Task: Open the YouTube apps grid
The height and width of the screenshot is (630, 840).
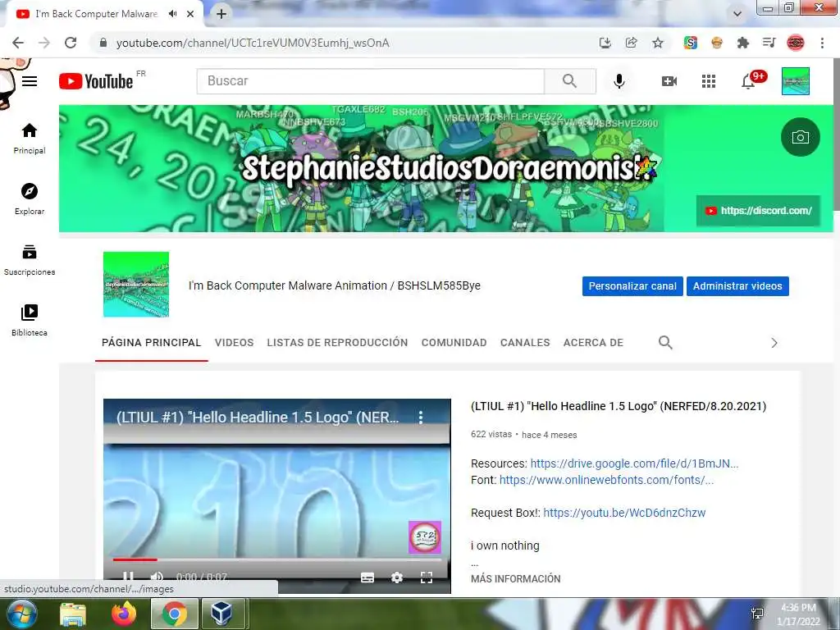Action: [x=709, y=81]
